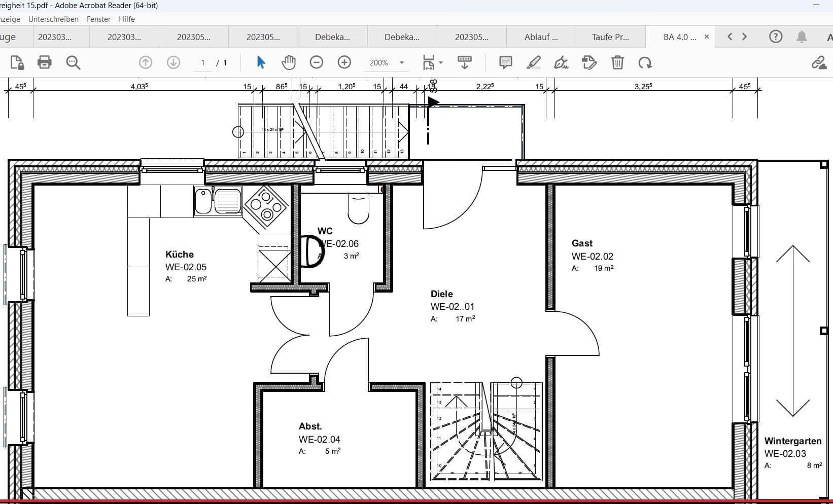Switch to the Ablauf ... tab
This screenshot has height=504, width=833.
tap(541, 37)
